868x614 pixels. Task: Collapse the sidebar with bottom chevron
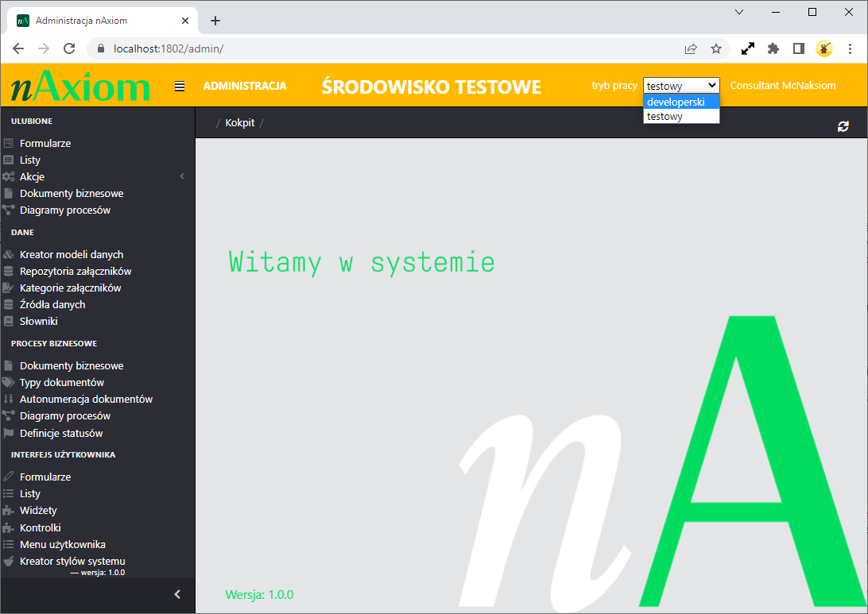(177, 594)
